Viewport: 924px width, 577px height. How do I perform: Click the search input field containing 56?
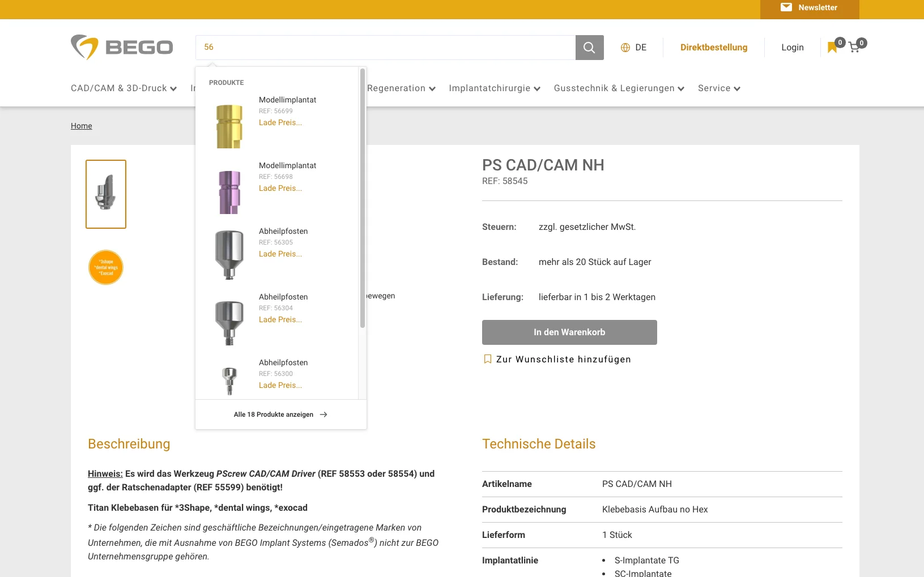click(x=385, y=48)
